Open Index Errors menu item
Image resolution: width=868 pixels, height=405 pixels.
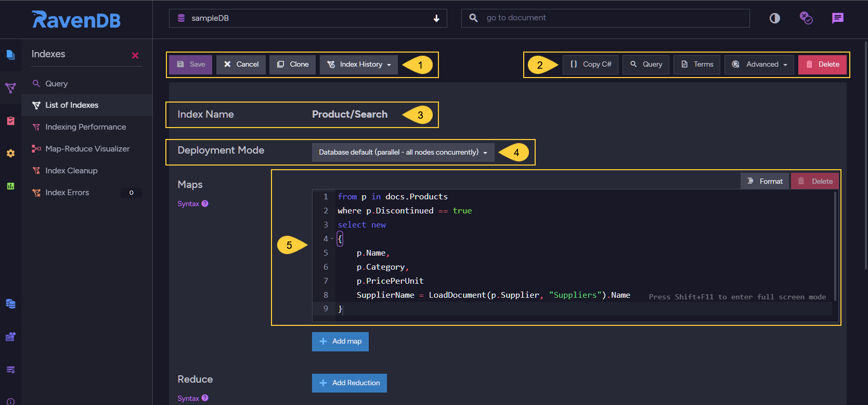coord(87,193)
